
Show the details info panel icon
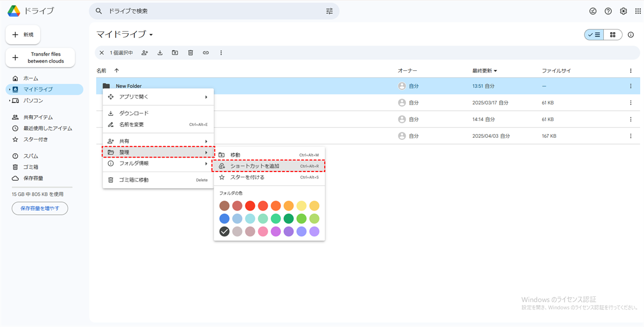631,35
